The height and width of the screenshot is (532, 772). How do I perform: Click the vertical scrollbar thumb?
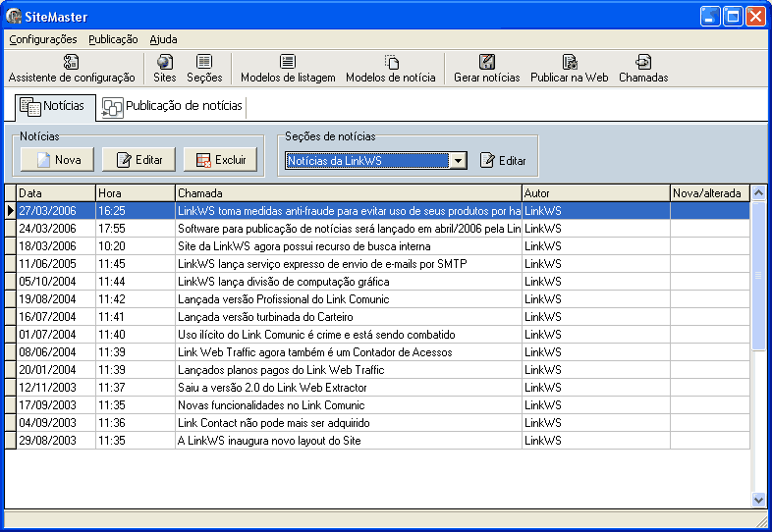(x=758, y=276)
